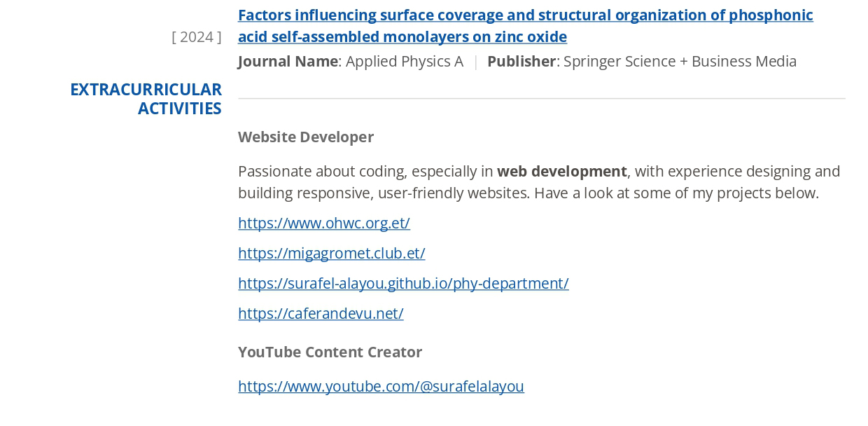
Task: Click the Website Developer subheading
Action: tap(305, 137)
